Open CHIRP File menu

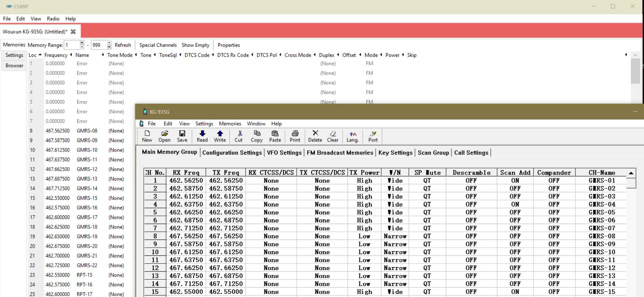coord(7,19)
